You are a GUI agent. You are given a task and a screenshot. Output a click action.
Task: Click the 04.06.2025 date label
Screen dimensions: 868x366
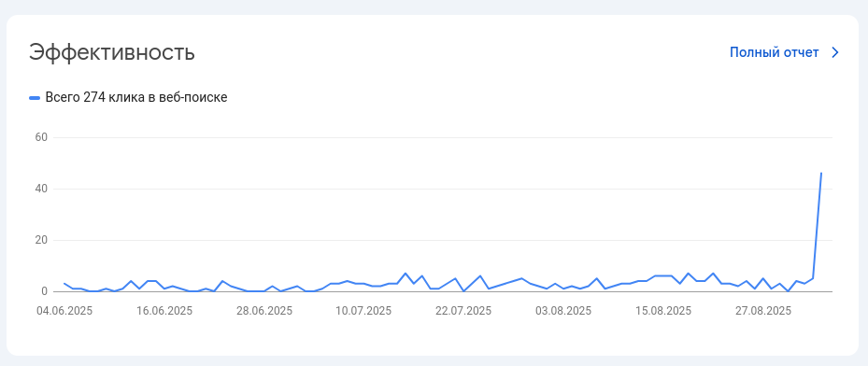[x=64, y=311]
